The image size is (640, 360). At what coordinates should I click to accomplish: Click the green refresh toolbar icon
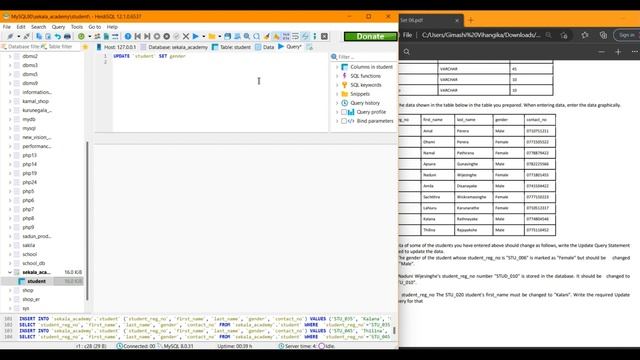[x=81, y=36]
